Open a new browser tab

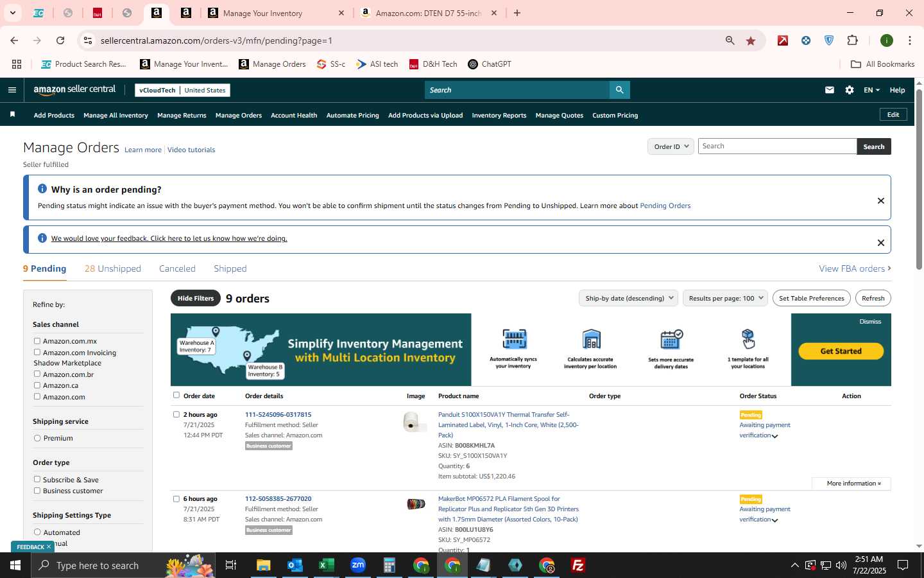(x=517, y=13)
